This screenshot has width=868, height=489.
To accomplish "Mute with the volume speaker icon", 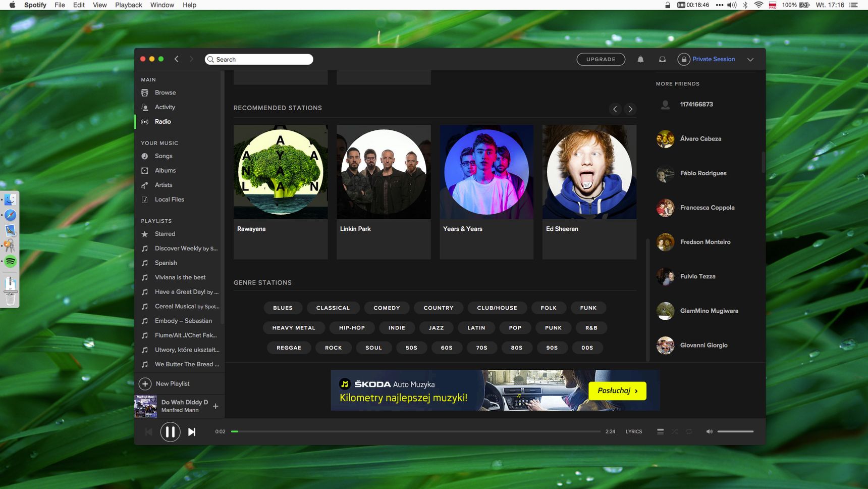I will coord(709,431).
